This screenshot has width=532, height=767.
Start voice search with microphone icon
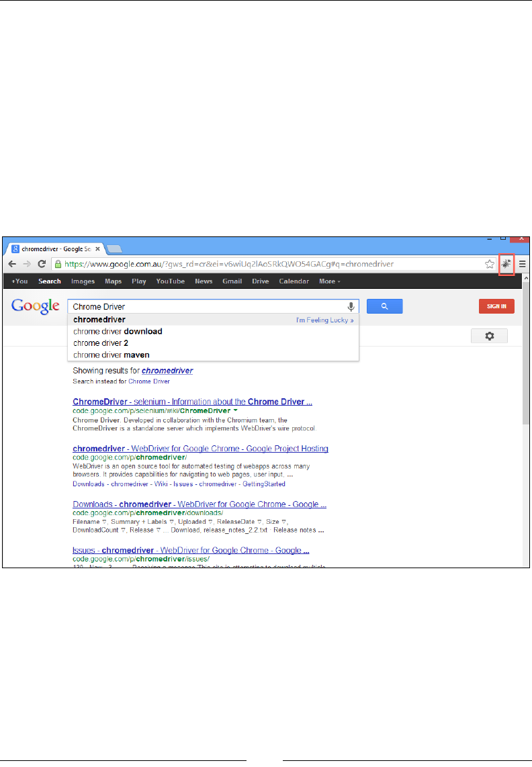(351, 307)
